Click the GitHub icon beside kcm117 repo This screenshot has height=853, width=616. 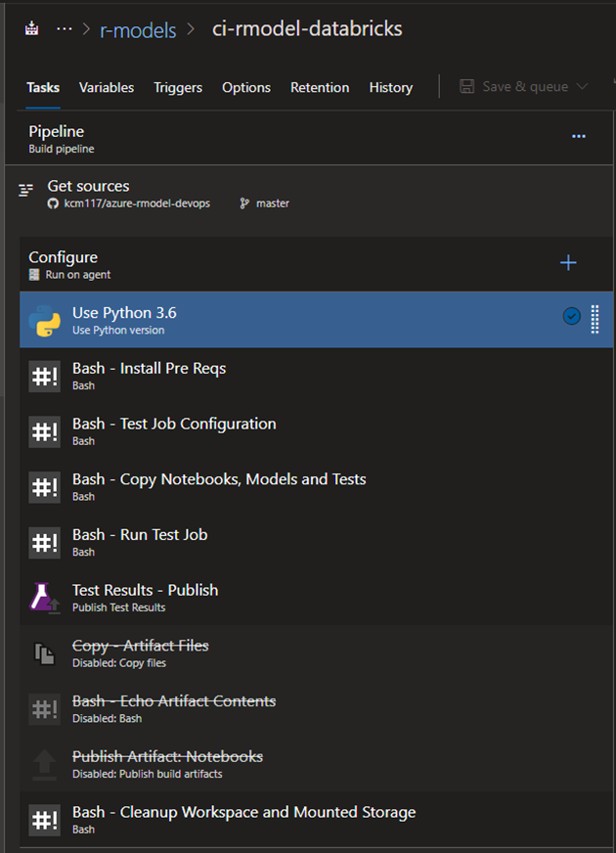53,203
